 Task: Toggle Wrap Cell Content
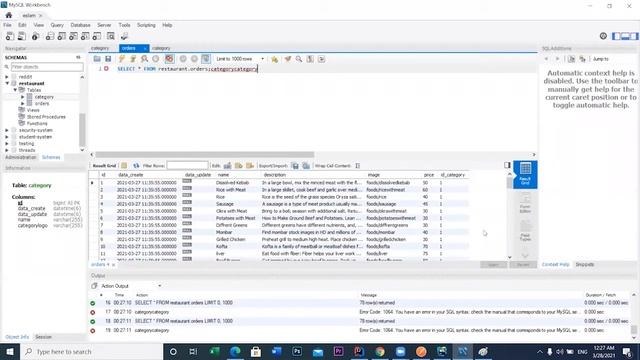pyautogui.click(x=358, y=166)
